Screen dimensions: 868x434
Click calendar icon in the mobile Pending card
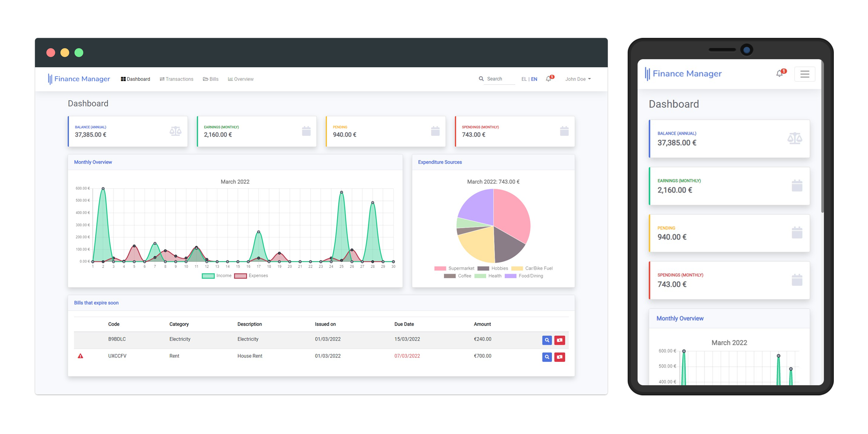click(797, 233)
